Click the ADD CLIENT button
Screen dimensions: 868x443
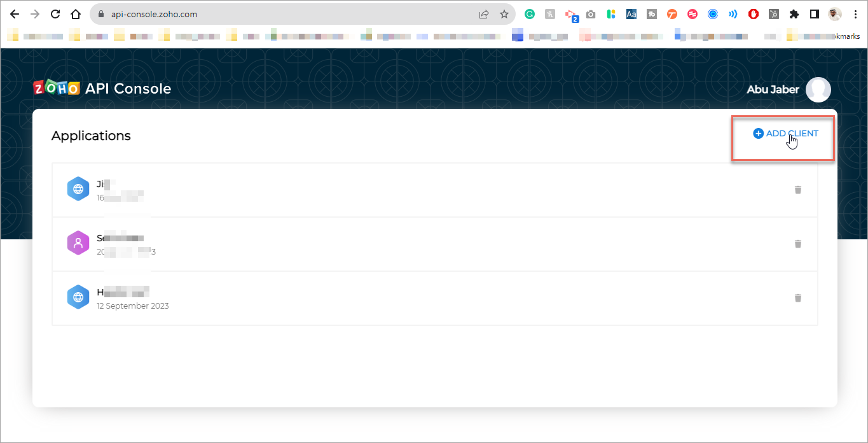(785, 134)
